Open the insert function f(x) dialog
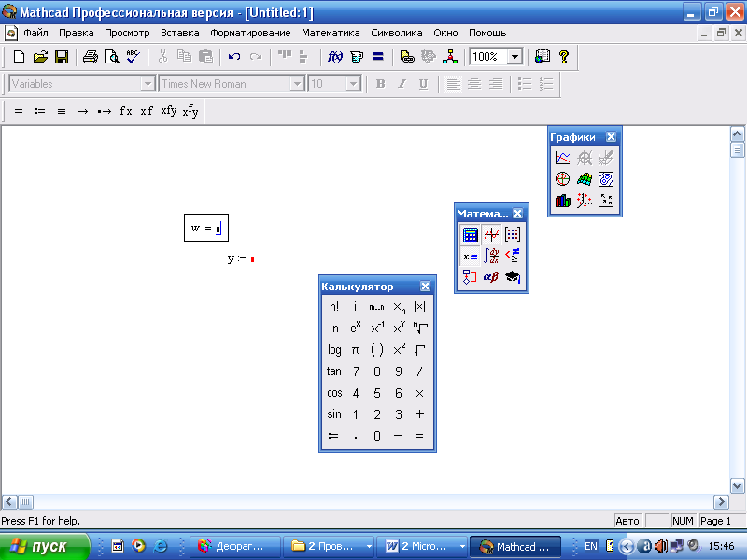This screenshot has height=560, width=747. (x=335, y=57)
